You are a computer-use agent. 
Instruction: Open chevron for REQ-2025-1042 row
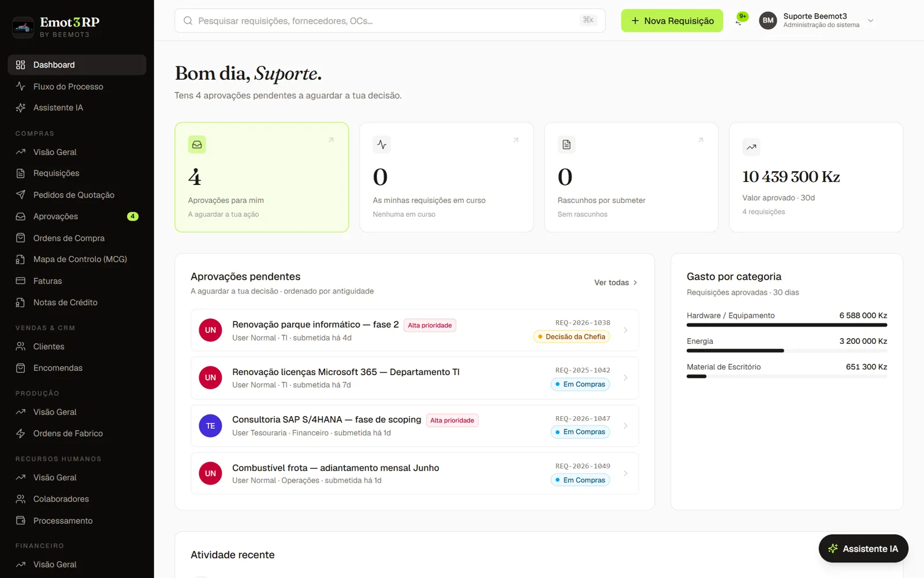[x=625, y=377]
